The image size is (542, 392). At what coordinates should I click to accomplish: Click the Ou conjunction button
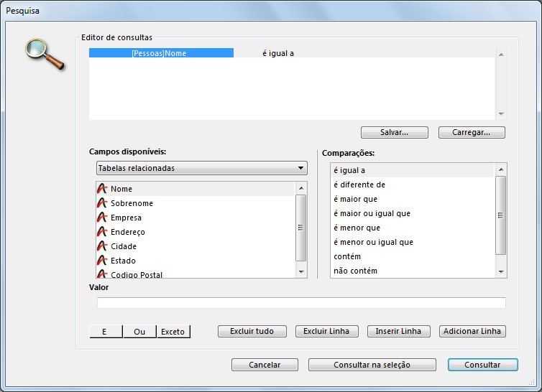[139, 332]
